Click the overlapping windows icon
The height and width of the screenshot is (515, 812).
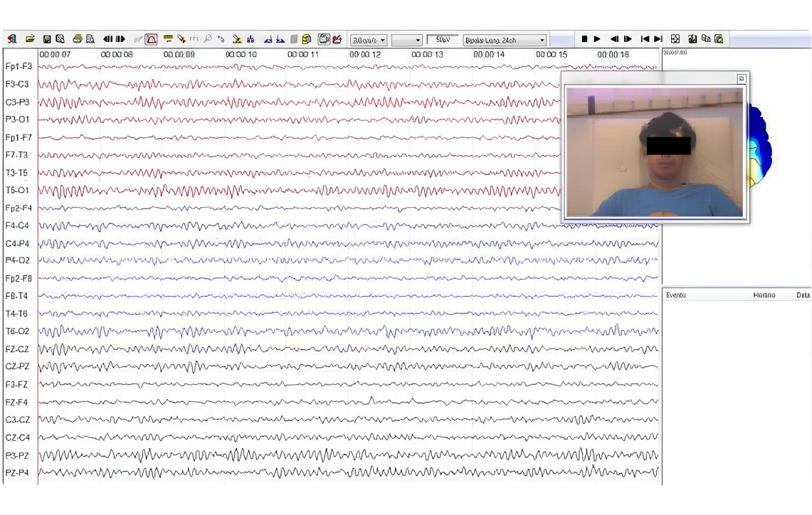point(706,39)
